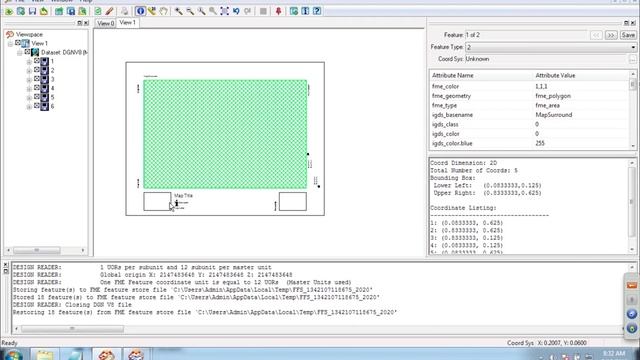Expand tree node 6
Viewport: 640px width, 360px height.
click(29, 107)
